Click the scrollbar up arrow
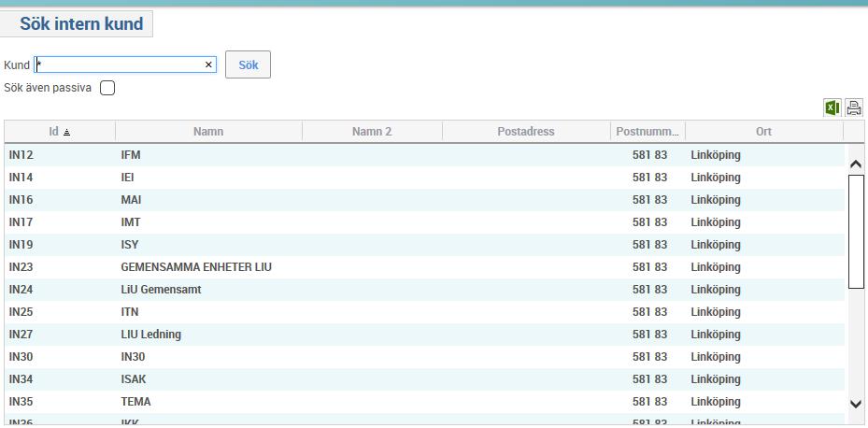Image resolution: width=868 pixels, height=428 pixels. [856, 164]
